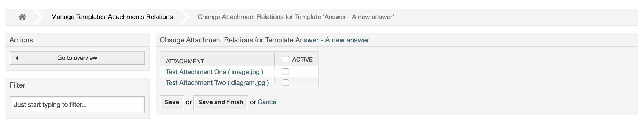Image resolution: width=644 pixels, height=130 pixels.
Task: Collapse the Filter widget header
Action: [17, 85]
